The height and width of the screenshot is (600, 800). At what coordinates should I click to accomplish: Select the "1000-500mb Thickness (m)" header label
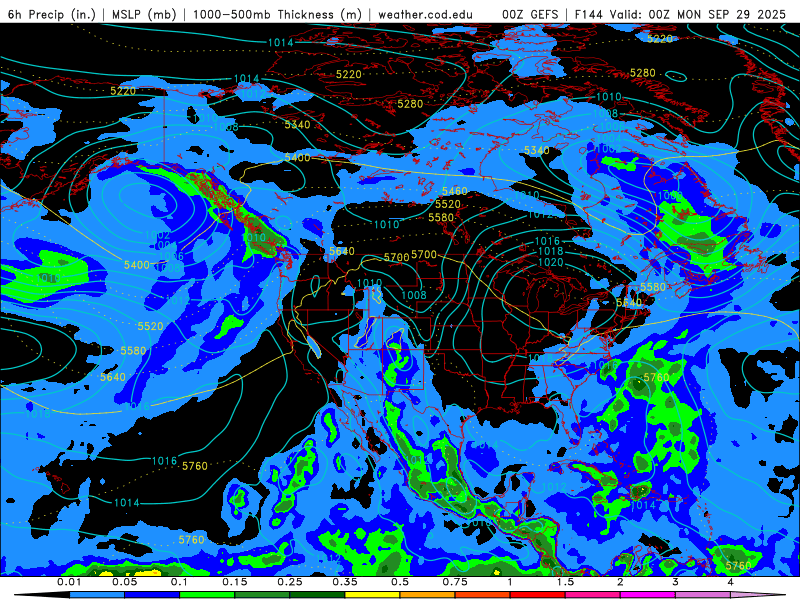click(x=277, y=14)
